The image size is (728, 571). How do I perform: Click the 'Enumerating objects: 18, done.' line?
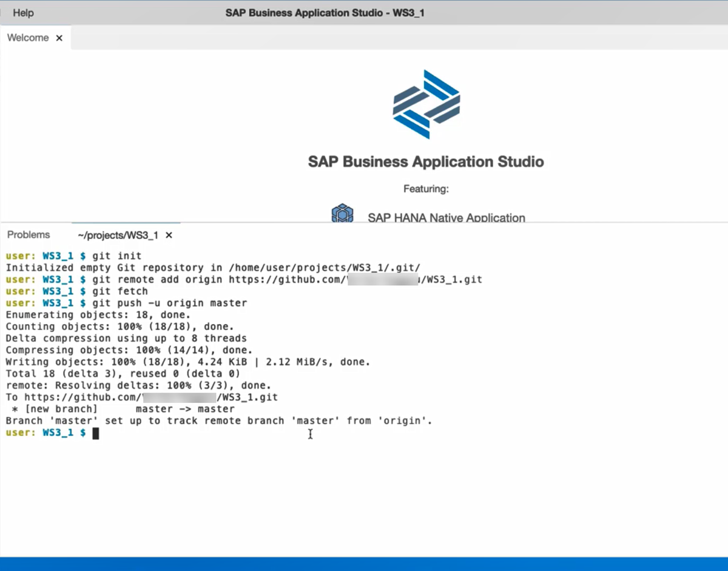98,315
